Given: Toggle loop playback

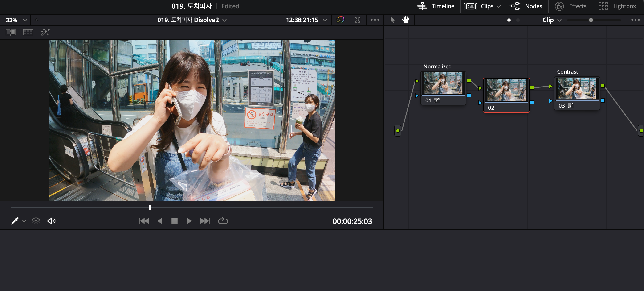Looking at the screenshot, I should (x=223, y=221).
